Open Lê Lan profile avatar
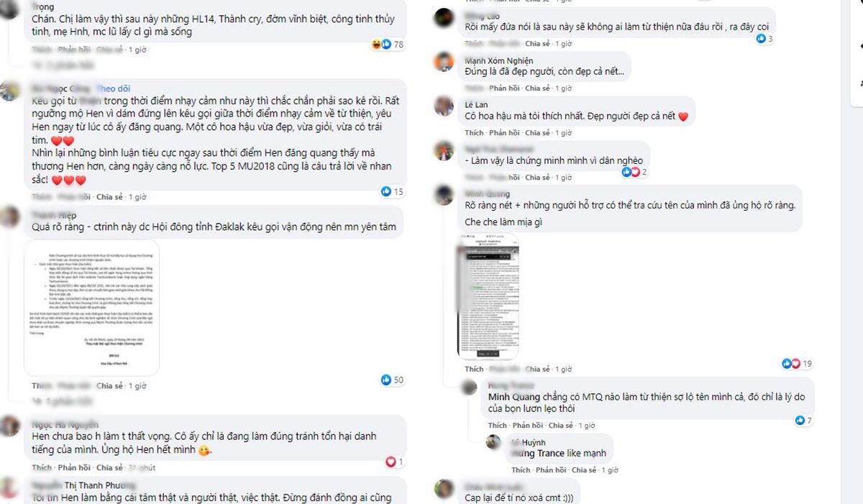 [x=444, y=107]
